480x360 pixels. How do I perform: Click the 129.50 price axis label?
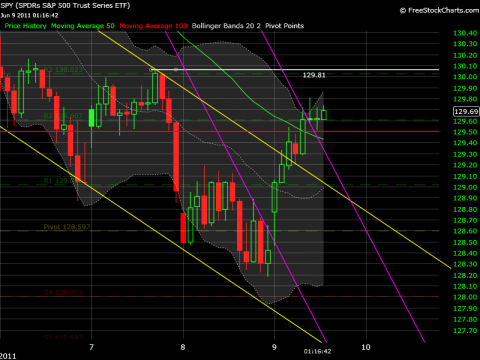[x=465, y=132]
